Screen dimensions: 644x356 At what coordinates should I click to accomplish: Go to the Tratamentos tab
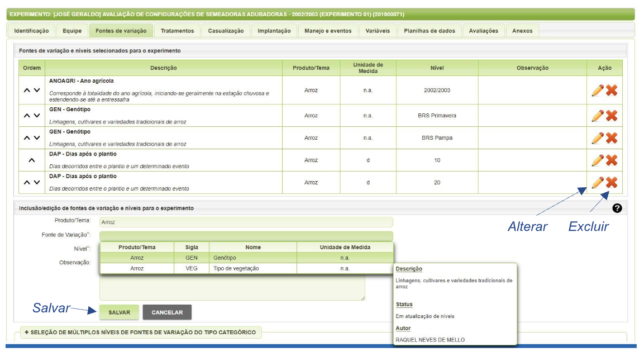coord(177,31)
